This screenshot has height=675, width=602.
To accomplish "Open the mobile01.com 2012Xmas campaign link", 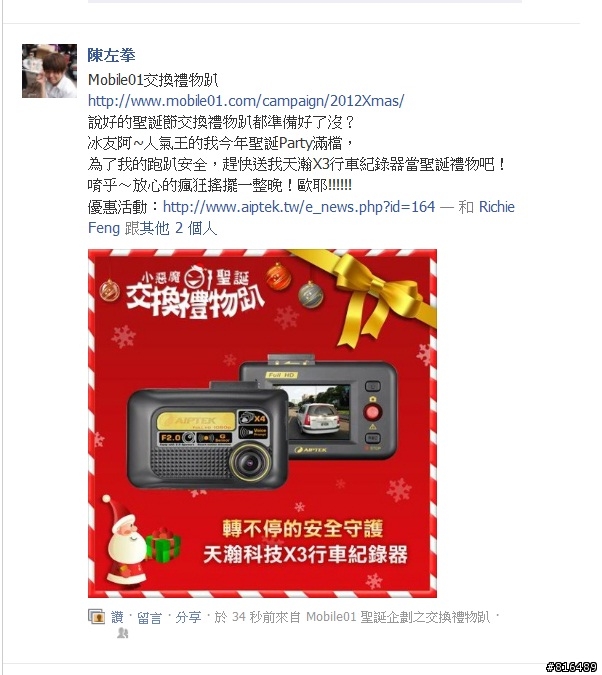I will 246,101.
